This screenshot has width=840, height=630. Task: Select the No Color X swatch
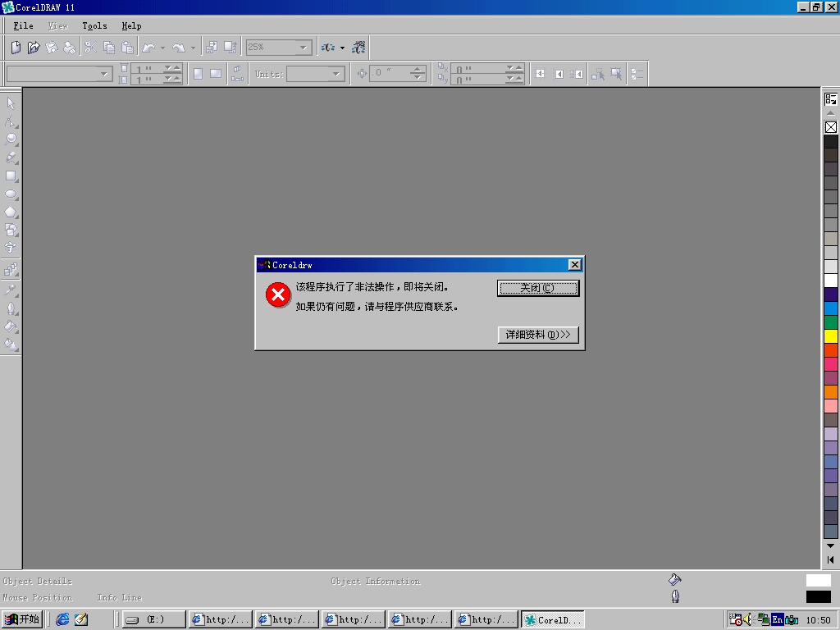point(830,127)
